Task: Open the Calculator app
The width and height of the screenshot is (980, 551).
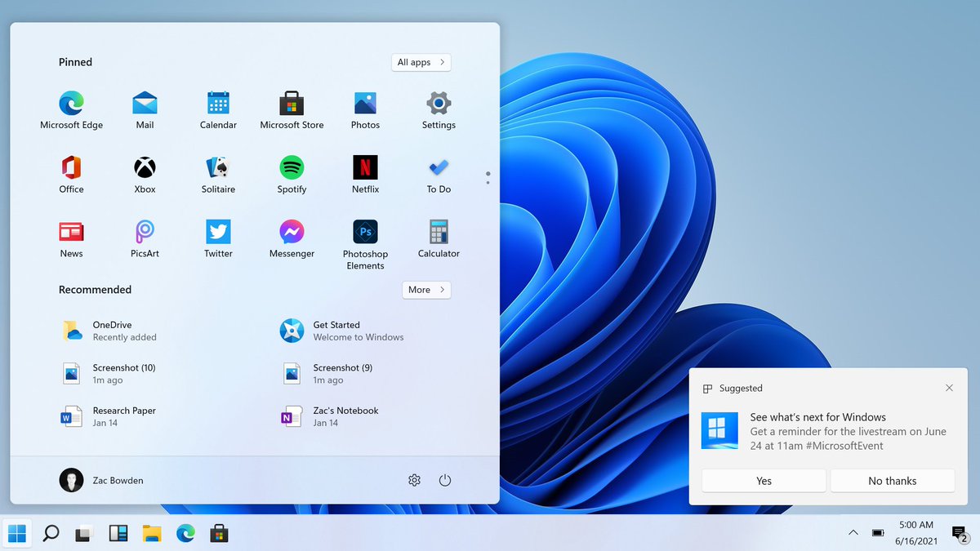Action: coord(439,239)
